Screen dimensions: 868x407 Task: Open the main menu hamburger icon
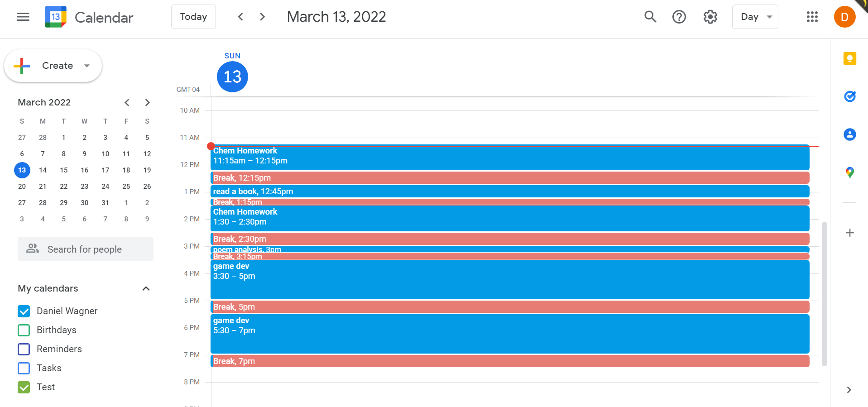click(x=23, y=17)
